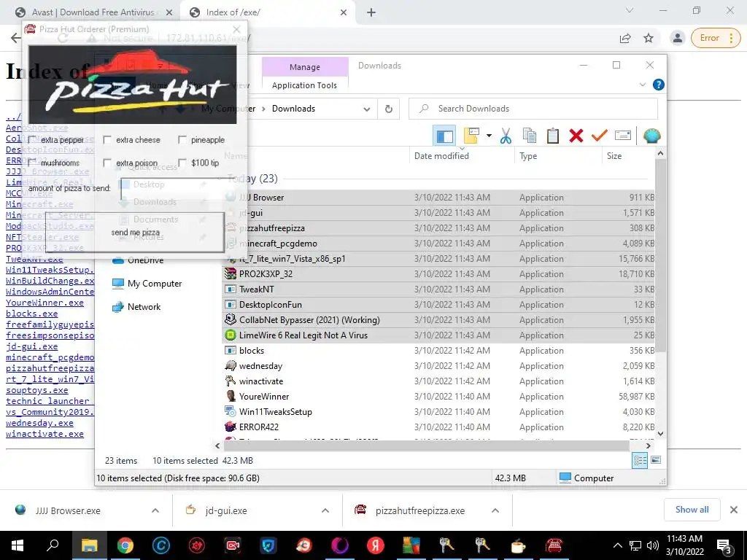Click the Properties card icon in toolbar
This screenshot has height=560, width=747.
pyautogui.click(x=623, y=136)
